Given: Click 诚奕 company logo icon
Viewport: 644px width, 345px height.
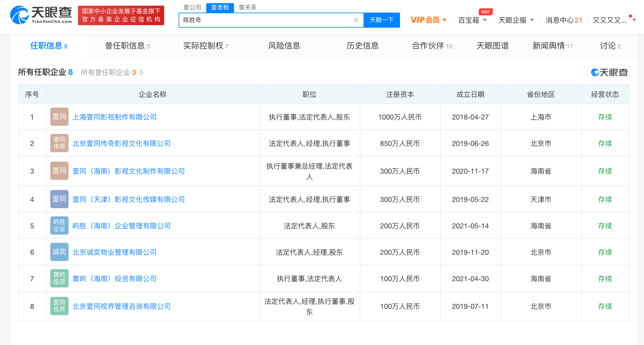Looking at the screenshot, I should click(x=59, y=252).
